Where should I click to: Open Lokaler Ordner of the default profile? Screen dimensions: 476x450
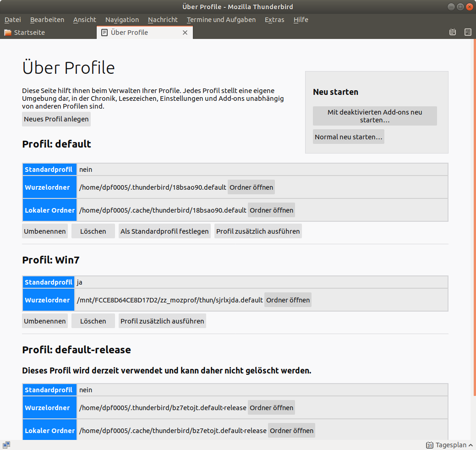click(x=271, y=210)
